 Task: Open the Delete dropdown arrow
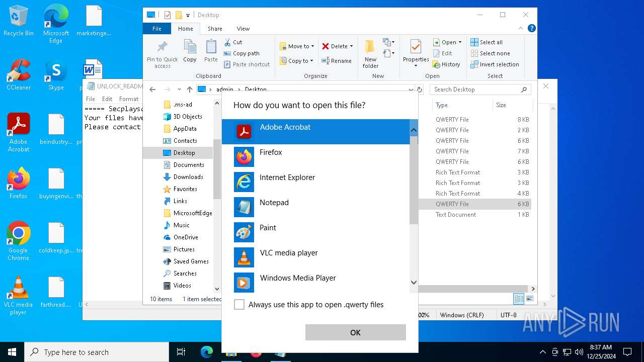[351, 46]
